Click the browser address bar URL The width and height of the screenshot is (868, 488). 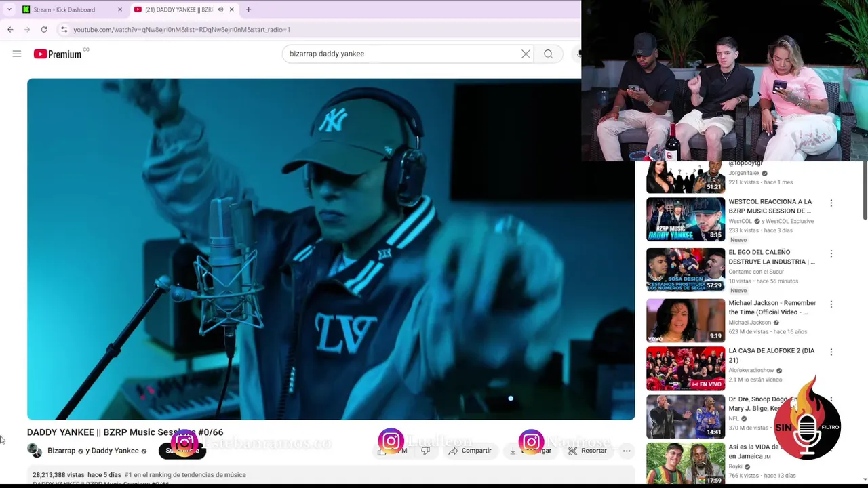point(182,29)
